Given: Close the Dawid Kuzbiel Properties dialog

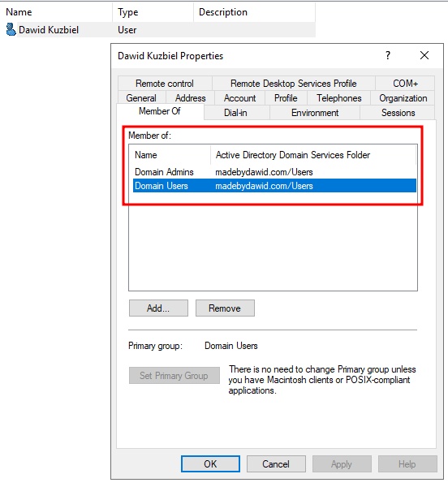Looking at the screenshot, I should [x=424, y=55].
